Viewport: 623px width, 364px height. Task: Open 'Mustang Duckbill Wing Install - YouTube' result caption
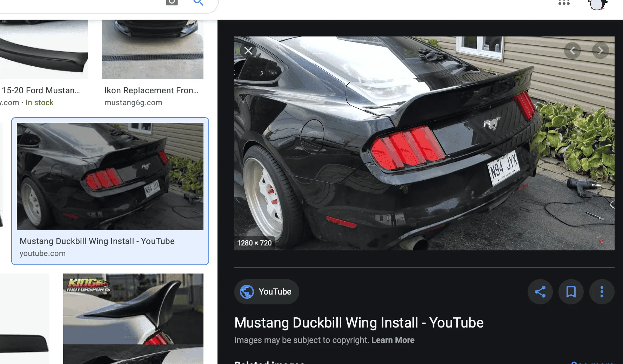(97, 241)
